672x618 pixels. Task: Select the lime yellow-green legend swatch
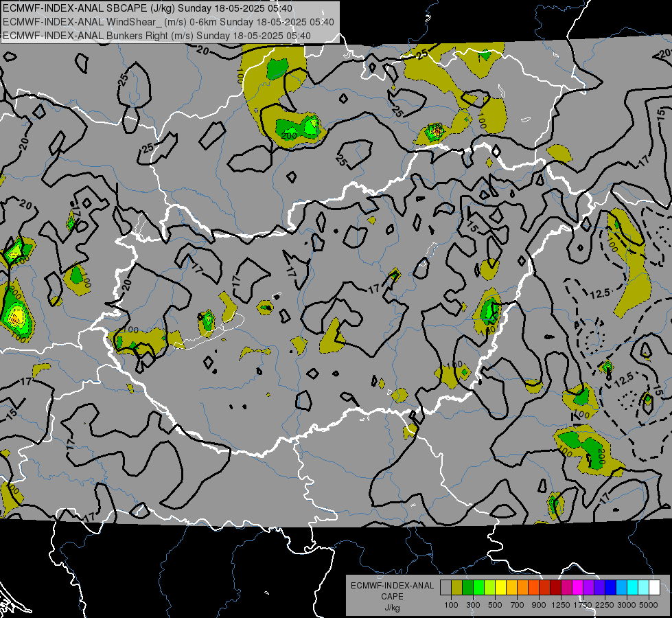pyautogui.click(x=489, y=588)
